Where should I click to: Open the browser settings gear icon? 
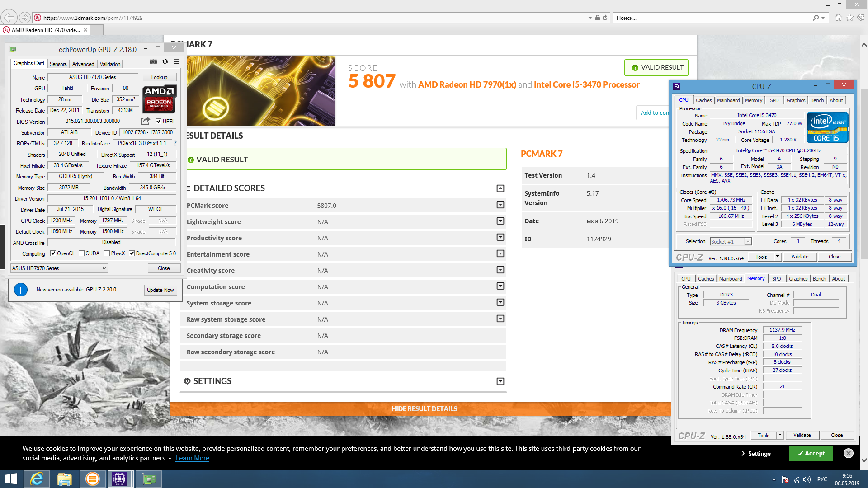(x=861, y=18)
